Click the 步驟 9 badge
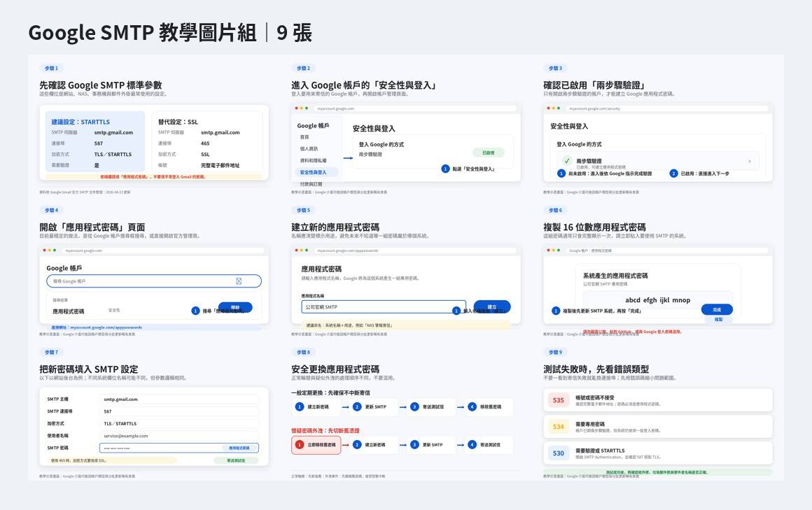 pyautogui.click(x=555, y=352)
